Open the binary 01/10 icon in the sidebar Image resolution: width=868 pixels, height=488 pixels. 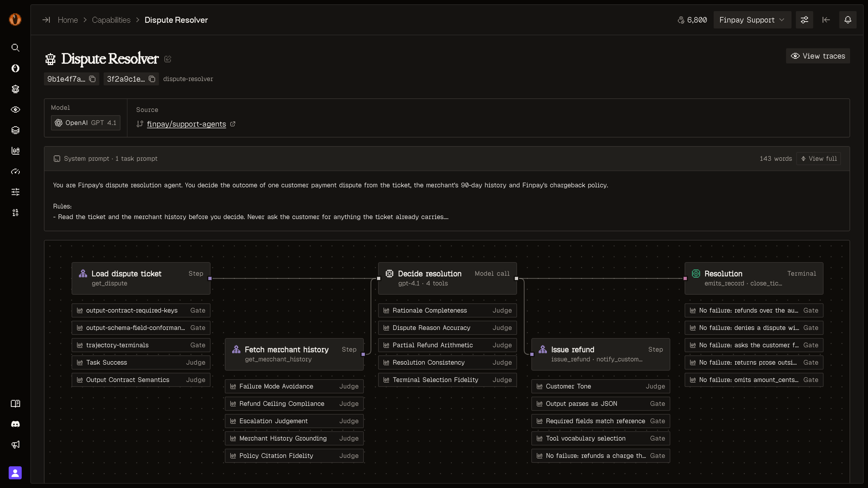15,213
